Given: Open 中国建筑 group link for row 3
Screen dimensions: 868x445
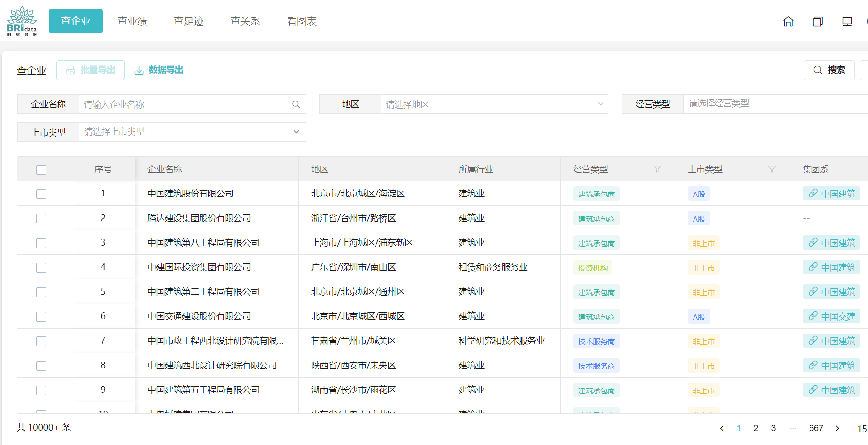Looking at the screenshot, I should click(831, 243).
